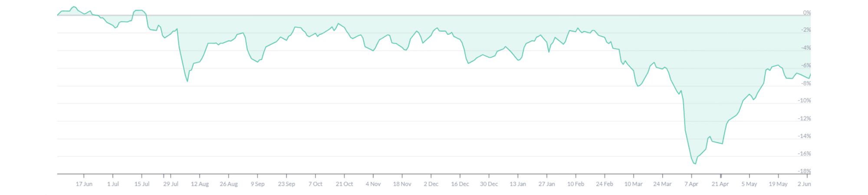The image size is (868, 195).
Task: Click the -6% y-axis label
Action: click(x=806, y=65)
